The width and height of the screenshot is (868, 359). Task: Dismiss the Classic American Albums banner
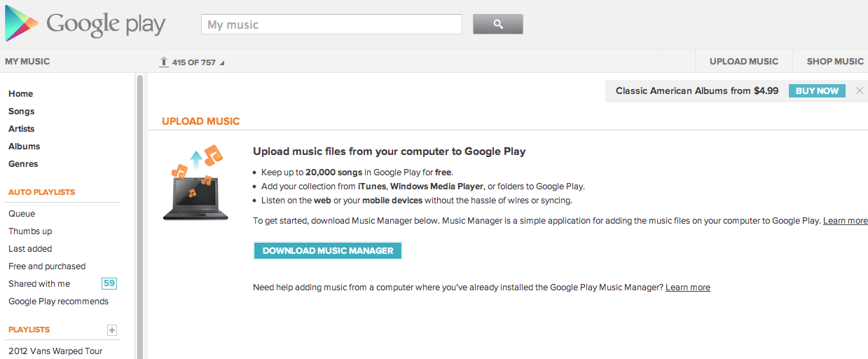[860, 90]
